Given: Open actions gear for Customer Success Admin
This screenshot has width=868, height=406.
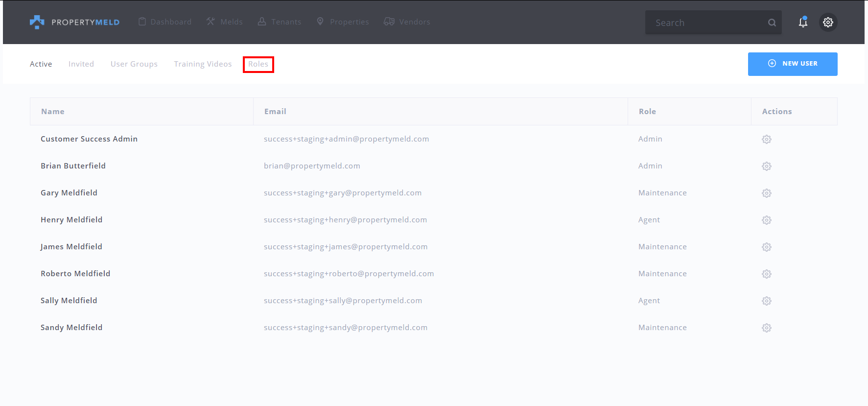Looking at the screenshot, I should 766,139.
